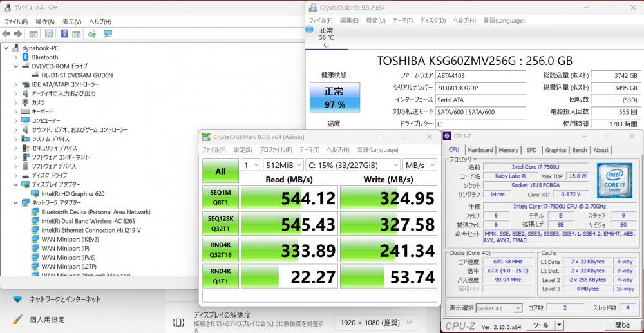This screenshot has height=333, width=644.
Task: Click the empty comment field in CrystalDiskMark
Action: 319,296
